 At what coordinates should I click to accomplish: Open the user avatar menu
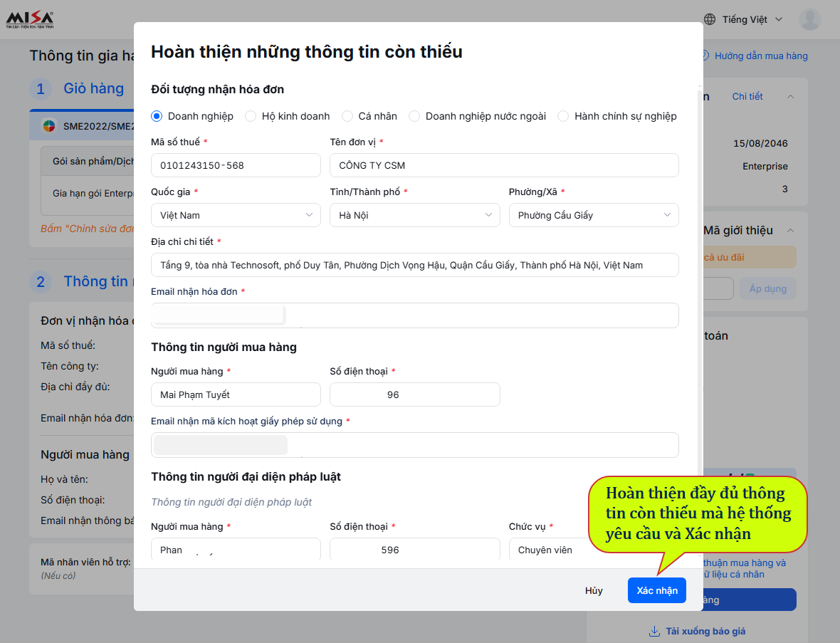(809, 19)
